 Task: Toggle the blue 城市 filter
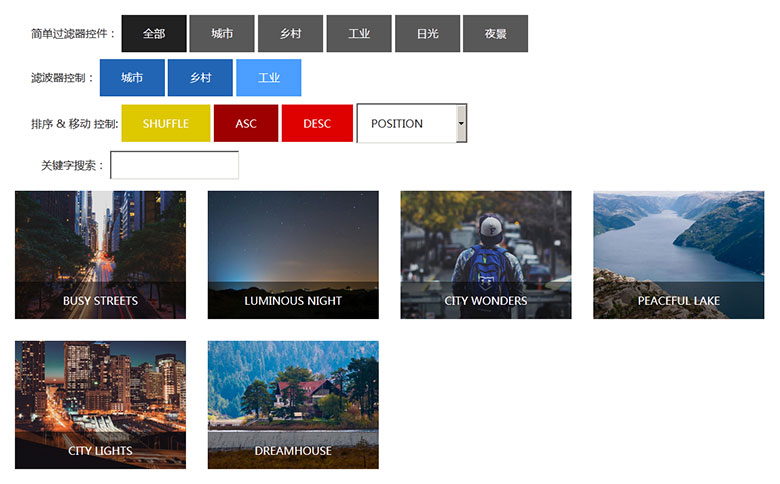point(132,78)
